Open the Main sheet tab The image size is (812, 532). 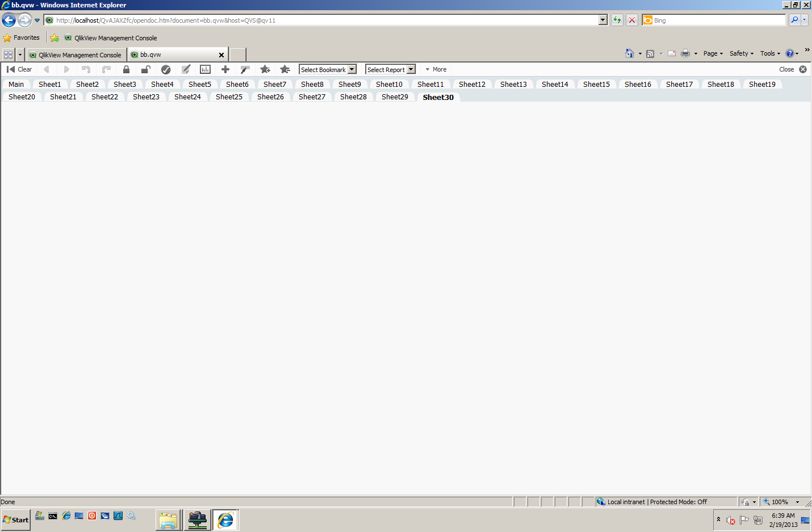coord(16,83)
